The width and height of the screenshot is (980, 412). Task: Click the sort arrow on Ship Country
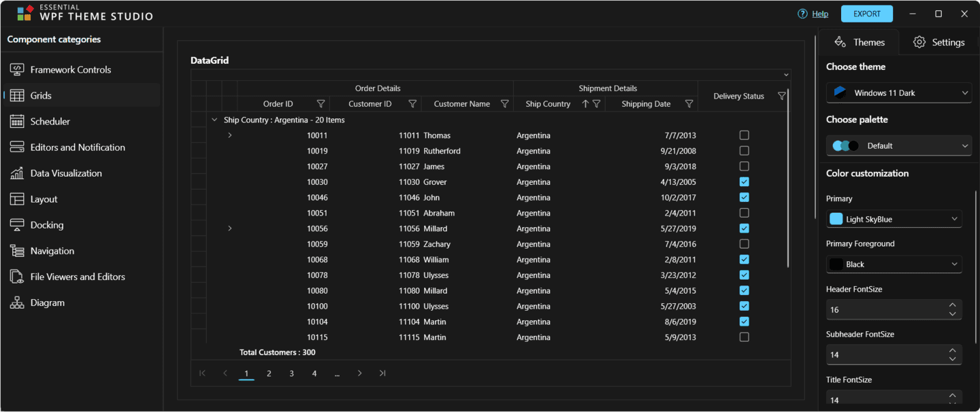click(x=584, y=103)
